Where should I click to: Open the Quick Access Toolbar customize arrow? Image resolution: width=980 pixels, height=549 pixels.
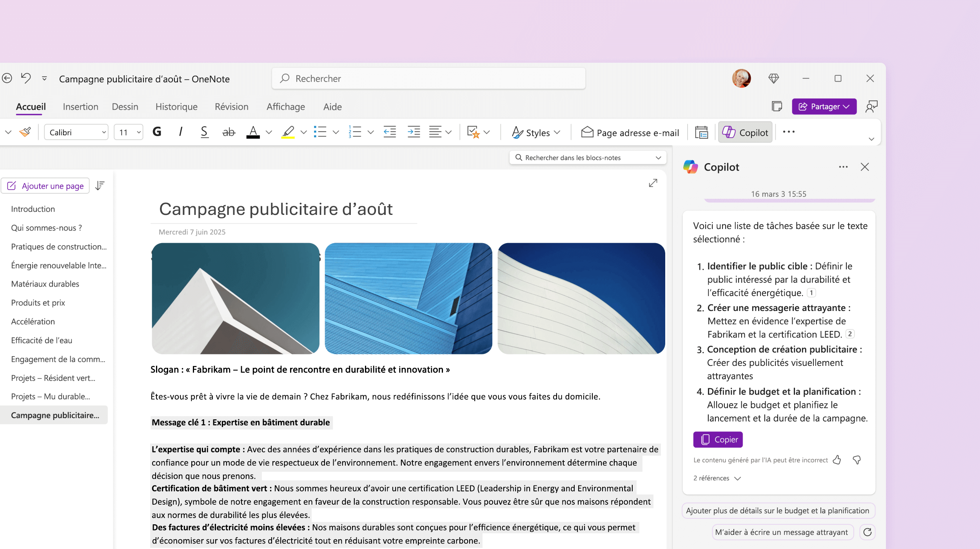click(x=44, y=78)
